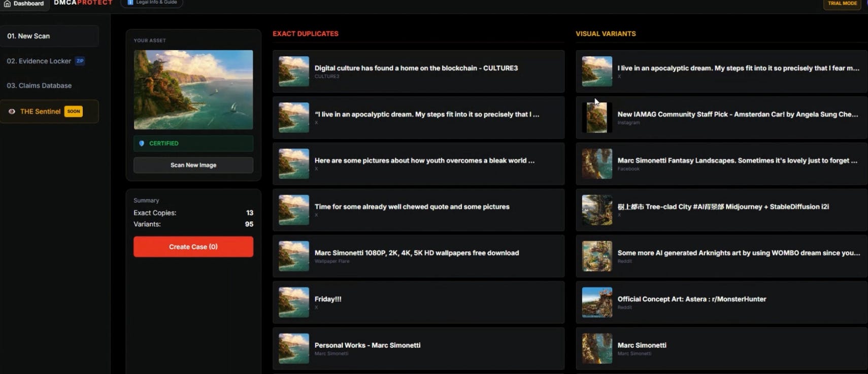Click the SOON badge on THE Sentinel

74,112
